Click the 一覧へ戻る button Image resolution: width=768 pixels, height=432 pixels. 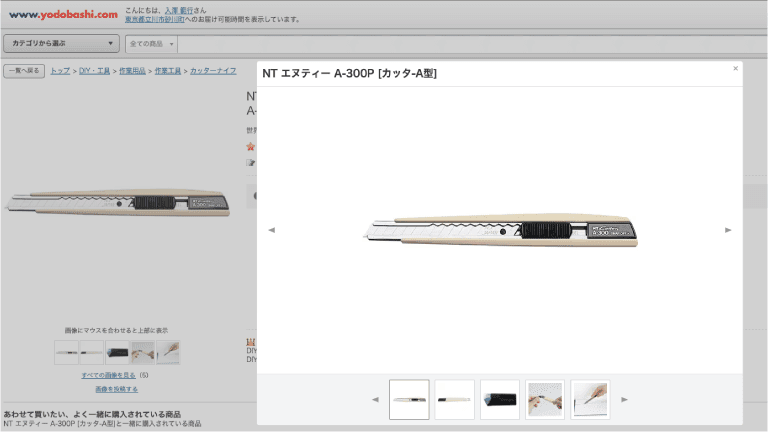pyautogui.click(x=24, y=71)
